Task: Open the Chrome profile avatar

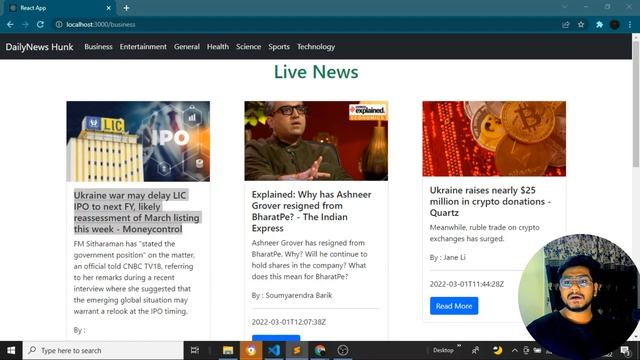Action: coord(615,24)
